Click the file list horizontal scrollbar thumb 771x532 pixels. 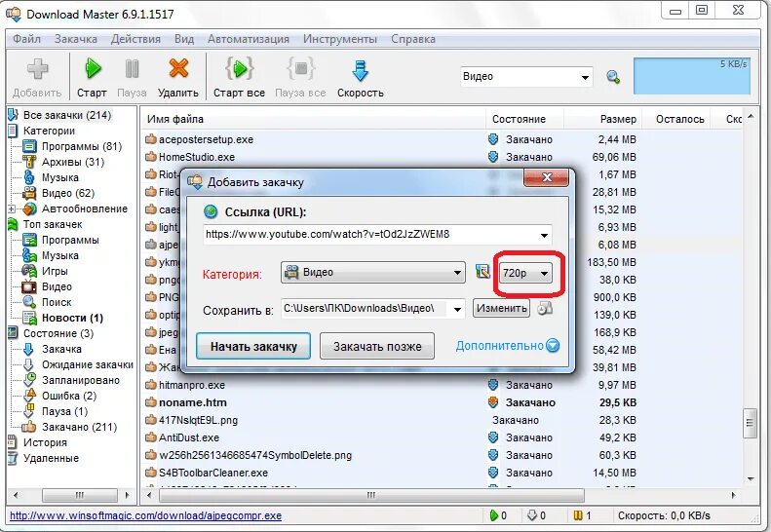point(371,495)
